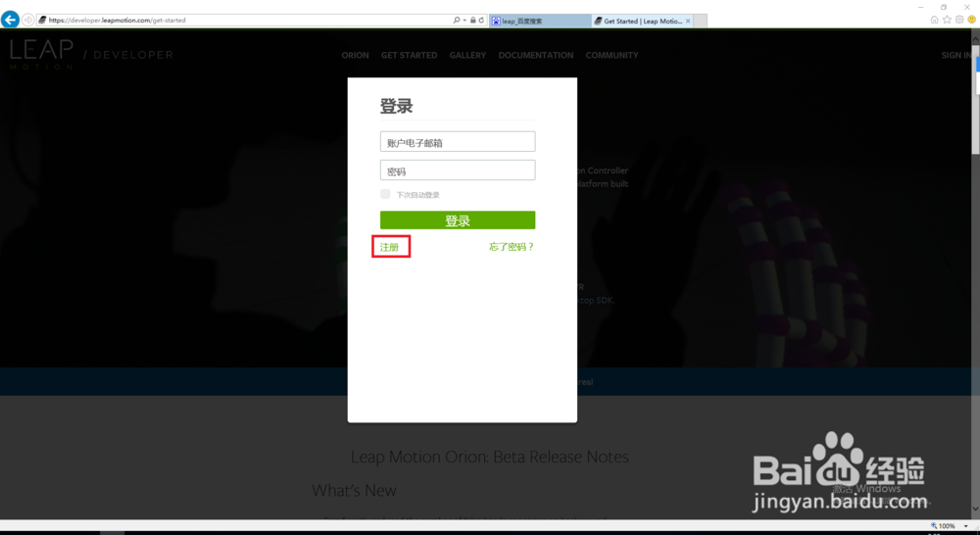Open the 100% zoom level dropdown
Screen dimensions: 980x535
coord(966,525)
